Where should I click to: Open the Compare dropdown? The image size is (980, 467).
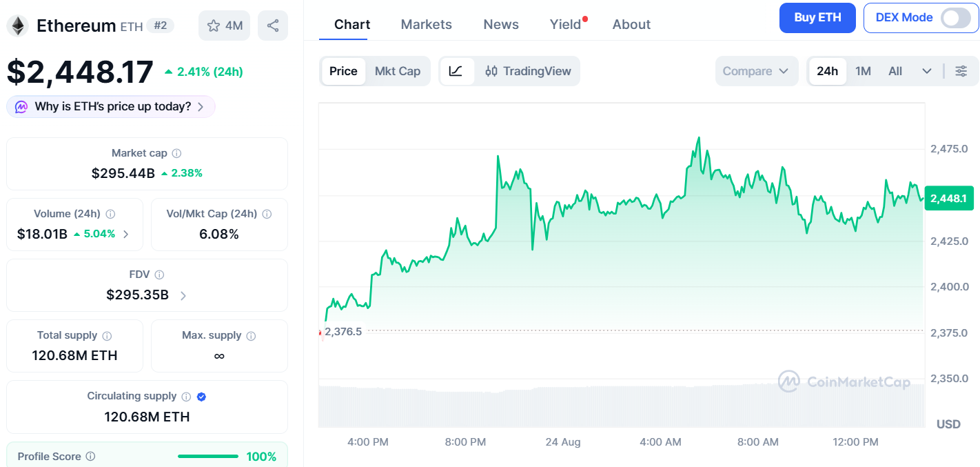756,71
